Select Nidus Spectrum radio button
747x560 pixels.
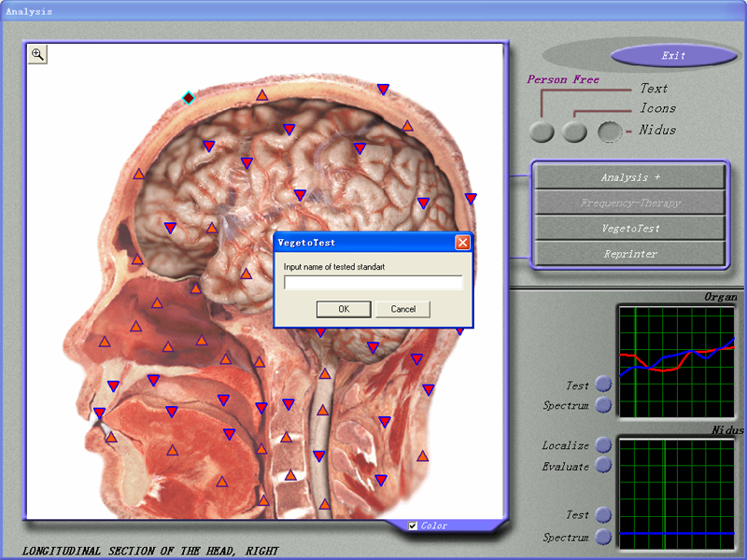click(603, 537)
